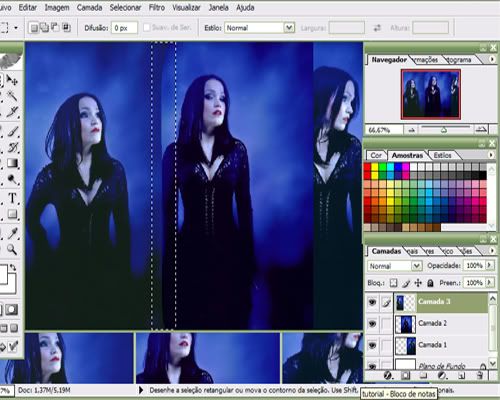Switch to the Estilos tab

(x=442, y=155)
